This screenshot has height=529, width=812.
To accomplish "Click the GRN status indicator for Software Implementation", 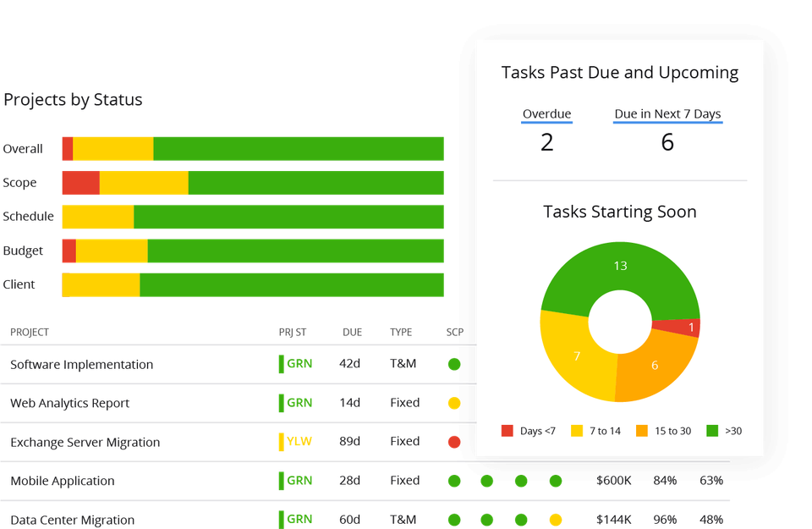I will [x=299, y=365].
